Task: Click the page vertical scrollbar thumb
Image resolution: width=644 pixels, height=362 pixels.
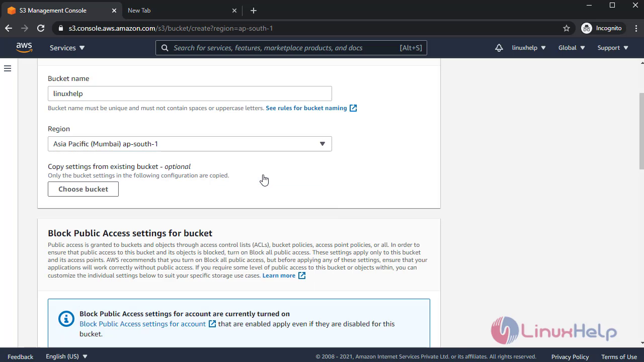Action: pyautogui.click(x=641, y=131)
